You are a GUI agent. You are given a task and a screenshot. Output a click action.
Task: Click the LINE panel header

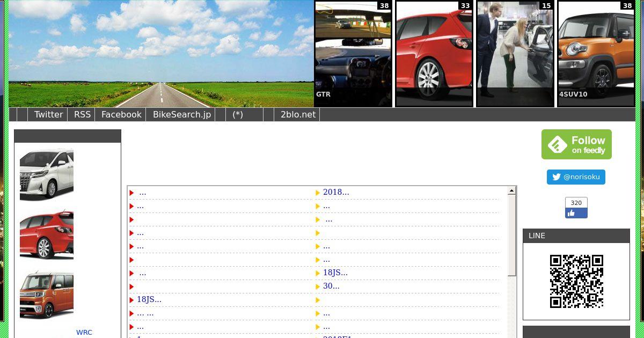pos(576,236)
